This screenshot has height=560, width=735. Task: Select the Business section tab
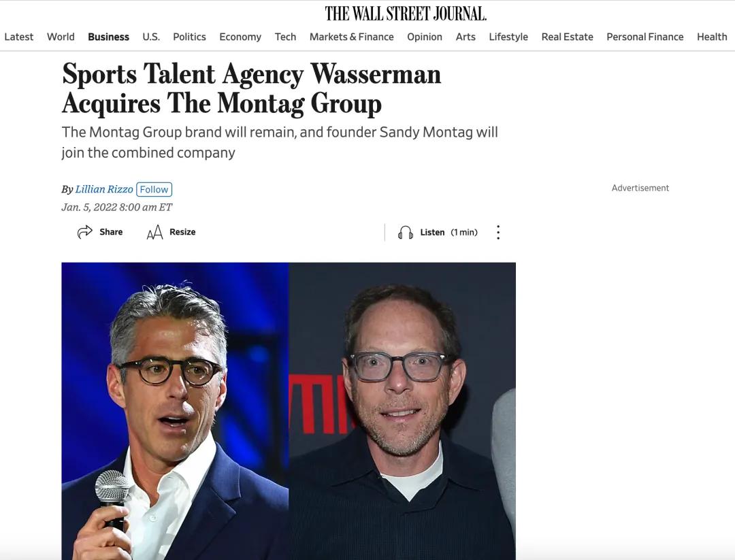(108, 37)
